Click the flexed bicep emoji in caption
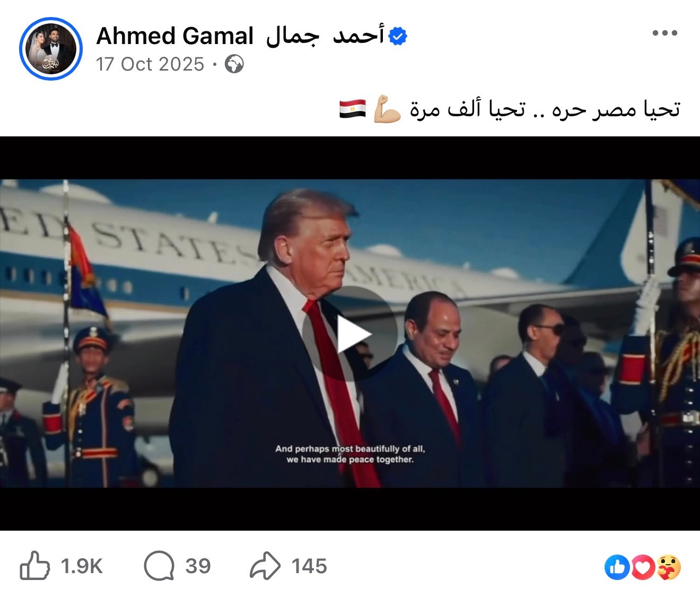700x597 pixels. [x=387, y=109]
